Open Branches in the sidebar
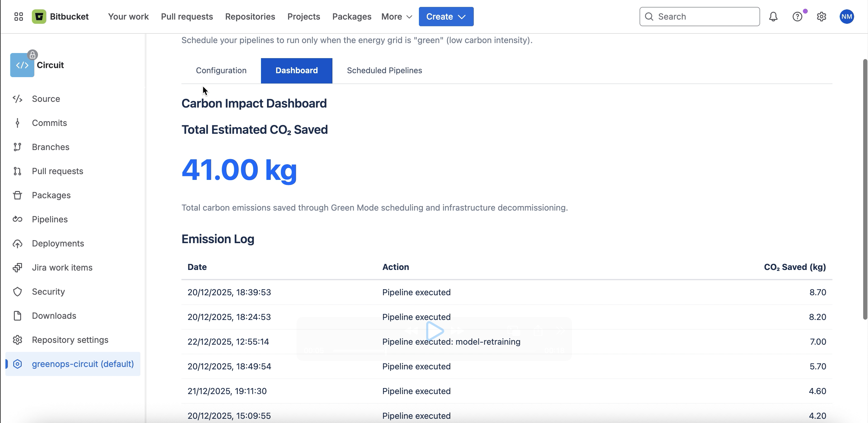This screenshot has height=423, width=868. 51,147
